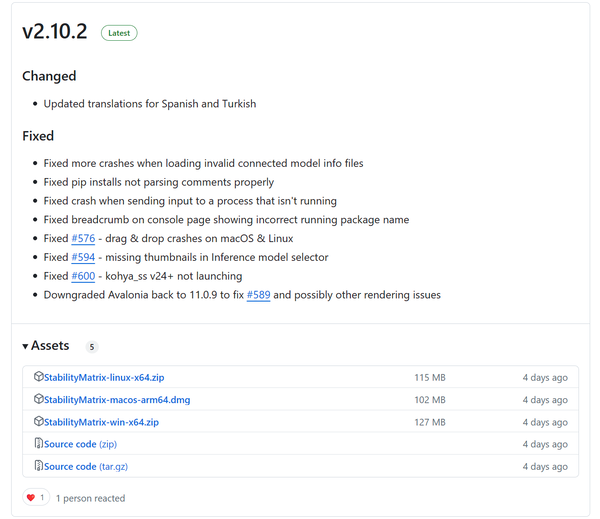The height and width of the screenshot is (519, 600).
Task: Download Source code (tar.gz) archive
Action: point(86,466)
